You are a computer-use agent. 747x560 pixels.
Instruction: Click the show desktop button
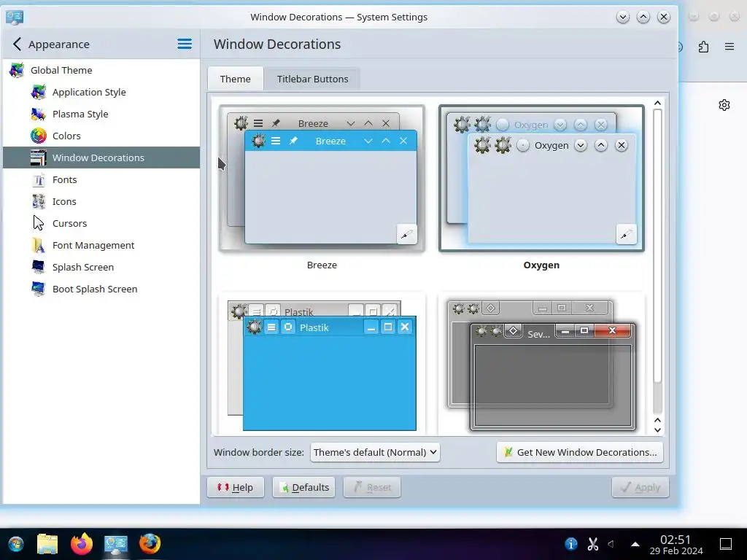726,543
